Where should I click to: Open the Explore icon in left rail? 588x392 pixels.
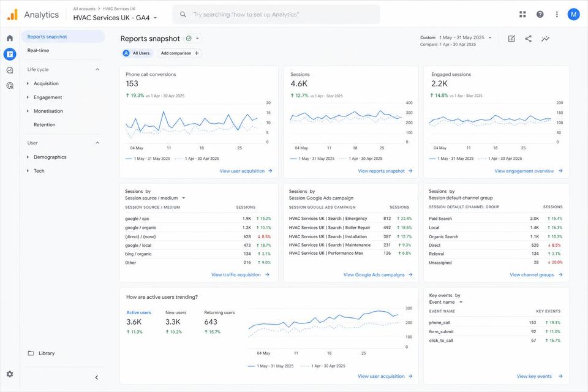pos(10,70)
